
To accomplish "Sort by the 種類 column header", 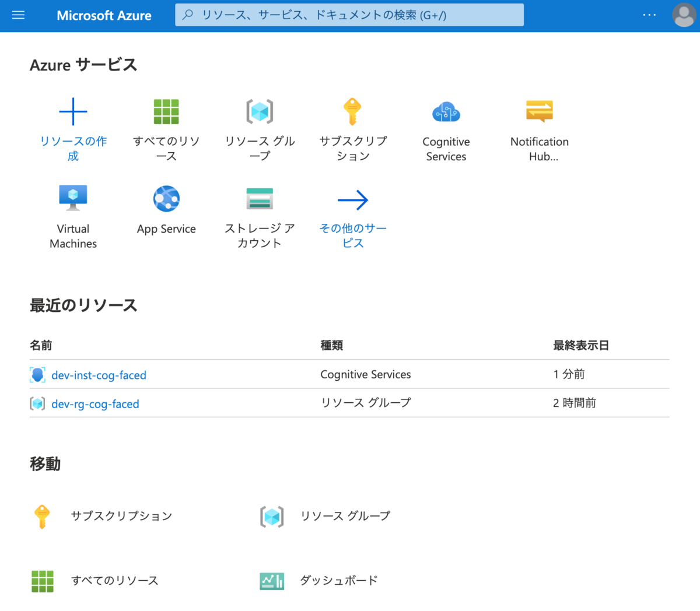I will [331, 345].
